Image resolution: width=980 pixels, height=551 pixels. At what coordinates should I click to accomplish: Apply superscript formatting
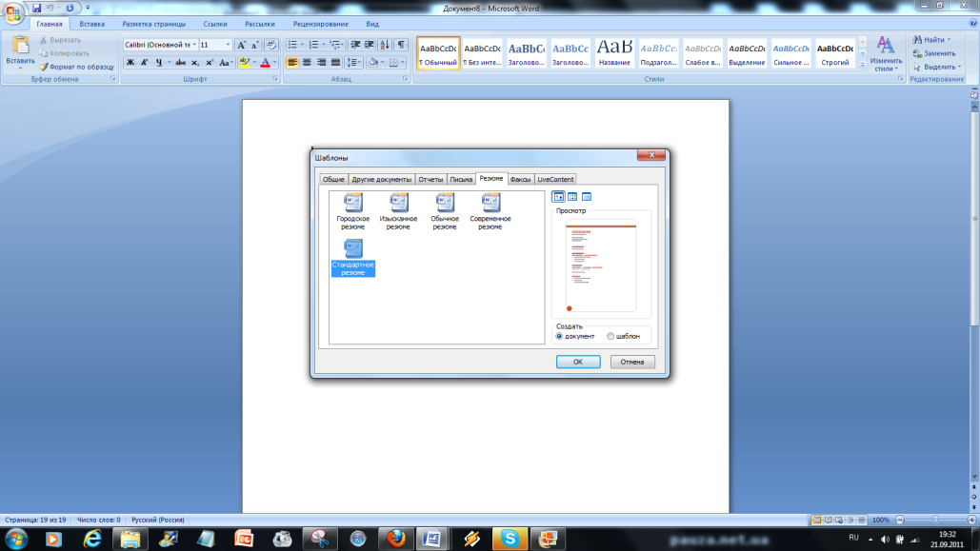coord(210,63)
